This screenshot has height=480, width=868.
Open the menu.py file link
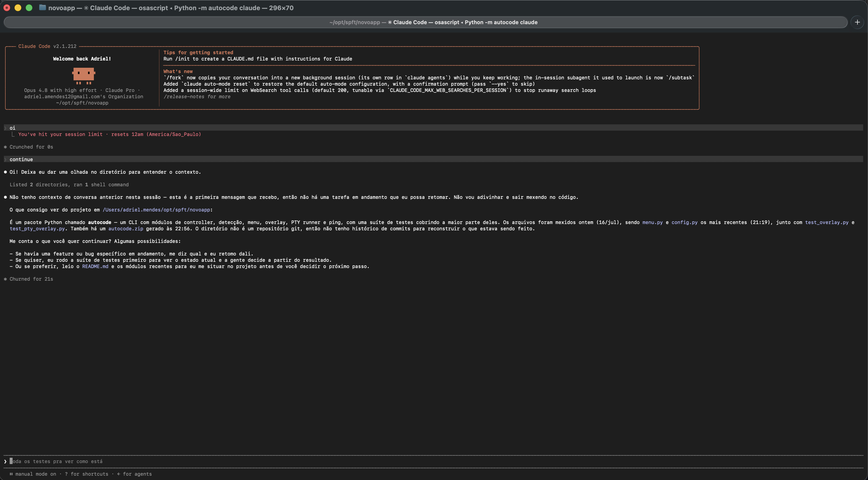tap(652, 222)
